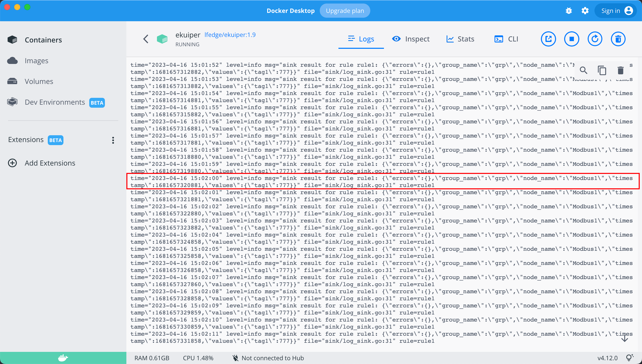Open the troubleshoot bug icon
Screen dimensions: 642x364
point(569,11)
